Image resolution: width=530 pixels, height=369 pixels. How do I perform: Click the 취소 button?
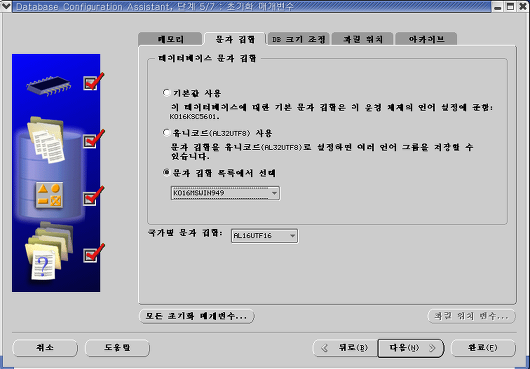click(x=45, y=348)
